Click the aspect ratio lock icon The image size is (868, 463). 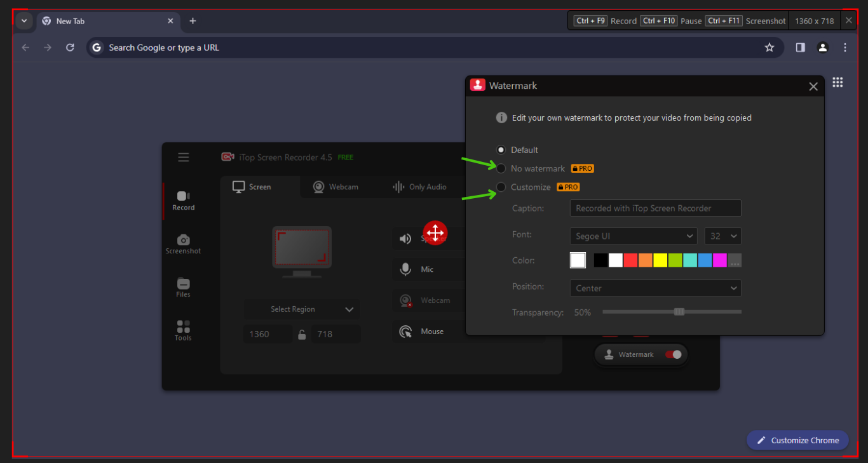pyautogui.click(x=302, y=335)
